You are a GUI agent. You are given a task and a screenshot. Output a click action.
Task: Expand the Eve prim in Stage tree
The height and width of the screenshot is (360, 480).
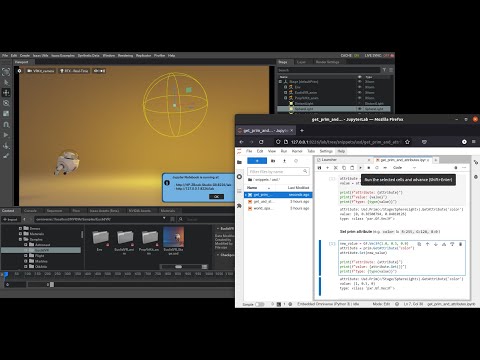pyautogui.click(x=285, y=87)
